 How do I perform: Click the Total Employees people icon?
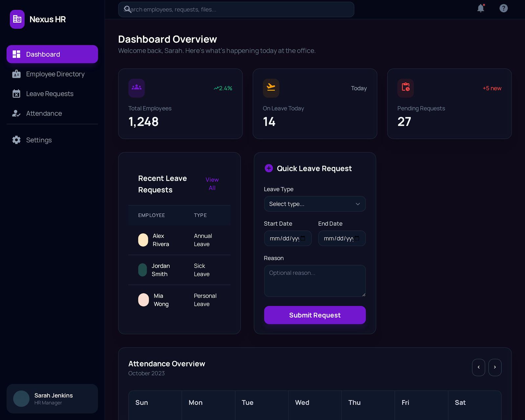pos(136,88)
